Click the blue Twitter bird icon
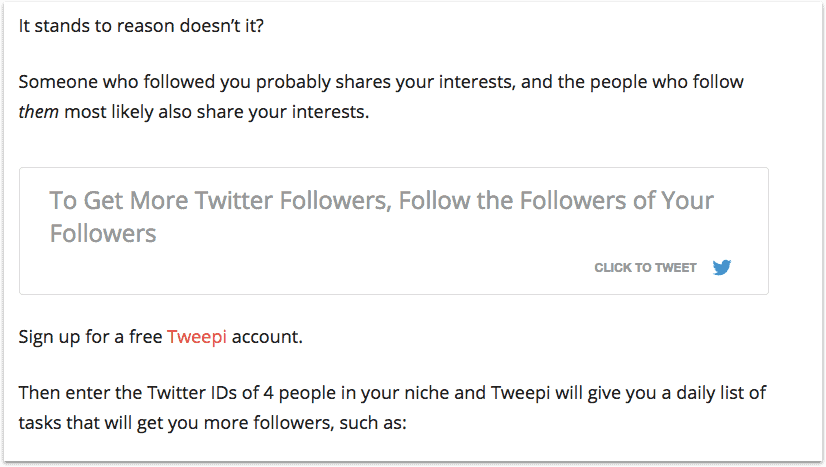This screenshot has height=467, width=826. pyautogui.click(x=722, y=267)
